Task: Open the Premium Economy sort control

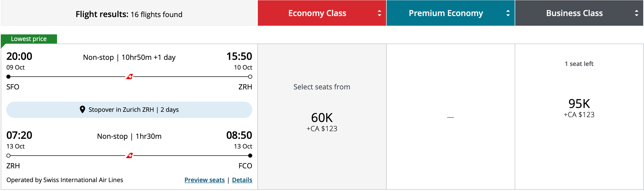Action: click(x=508, y=13)
